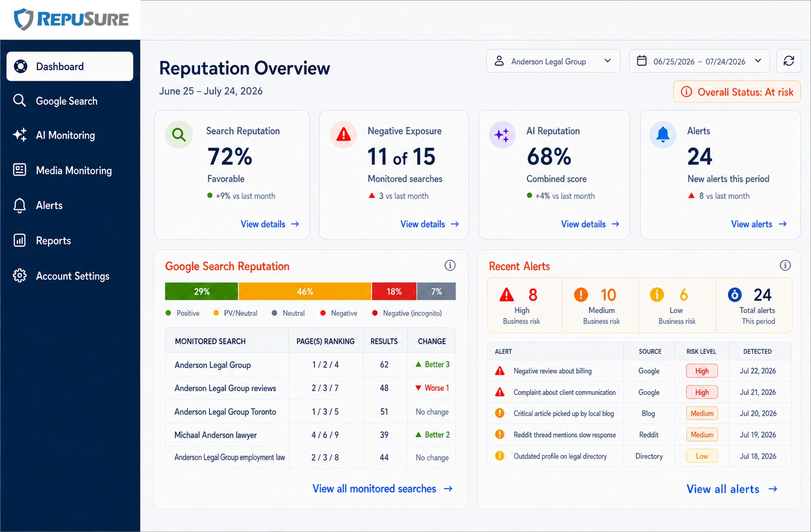Click the Low business risk info icon
811x532 pixels.
click(x=657, y=295)
